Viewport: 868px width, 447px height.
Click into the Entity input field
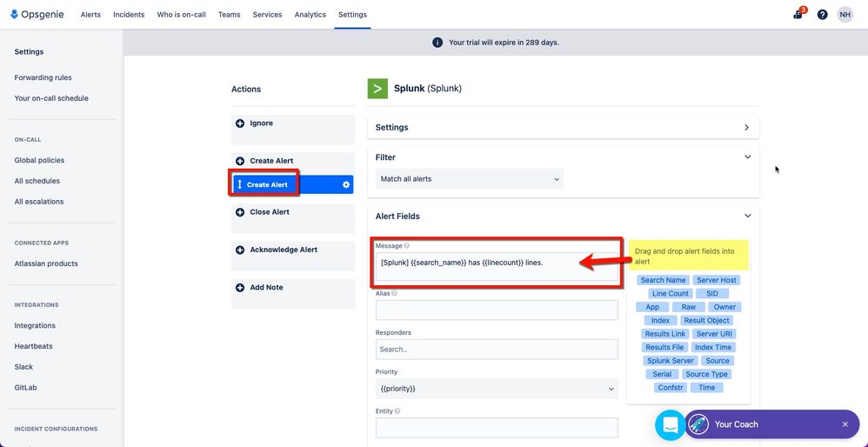click(x=497, y=428)
